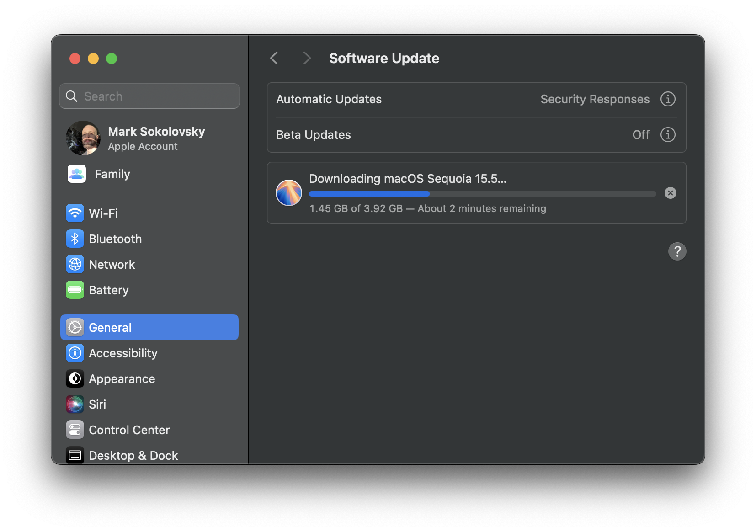756x532 pixels.
Task: Click the macOS Sequoia update icon
Action: point(289,193)
